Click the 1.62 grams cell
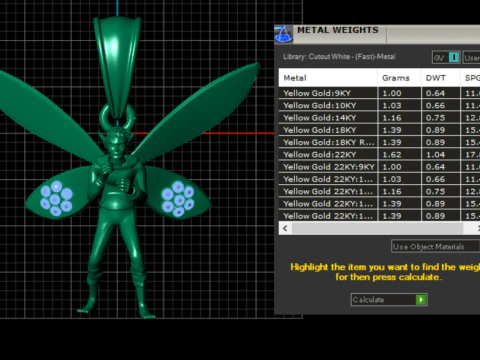 399,155
